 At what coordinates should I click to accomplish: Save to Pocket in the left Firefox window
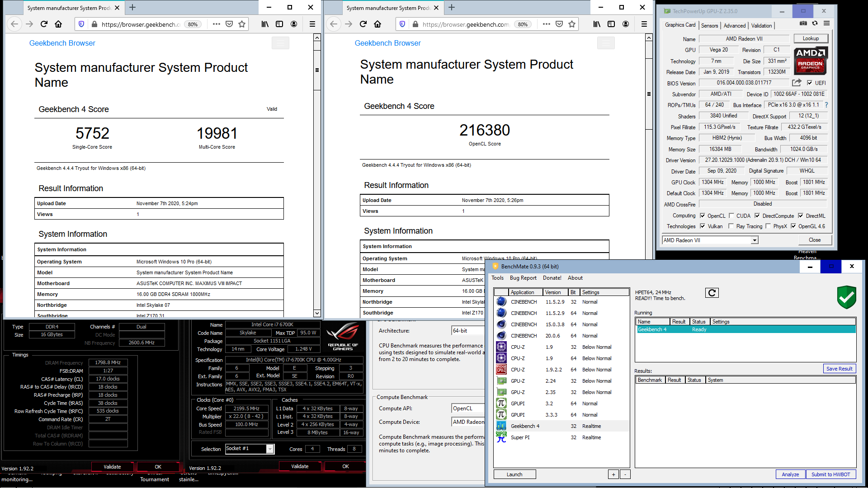pyautogui.click(x=229, y=24)
